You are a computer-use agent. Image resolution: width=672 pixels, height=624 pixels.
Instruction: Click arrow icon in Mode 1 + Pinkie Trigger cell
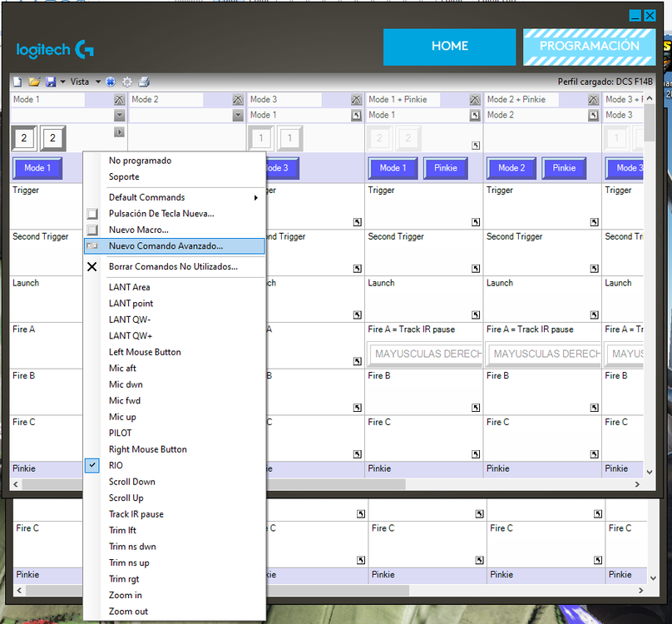coord(476,221)
